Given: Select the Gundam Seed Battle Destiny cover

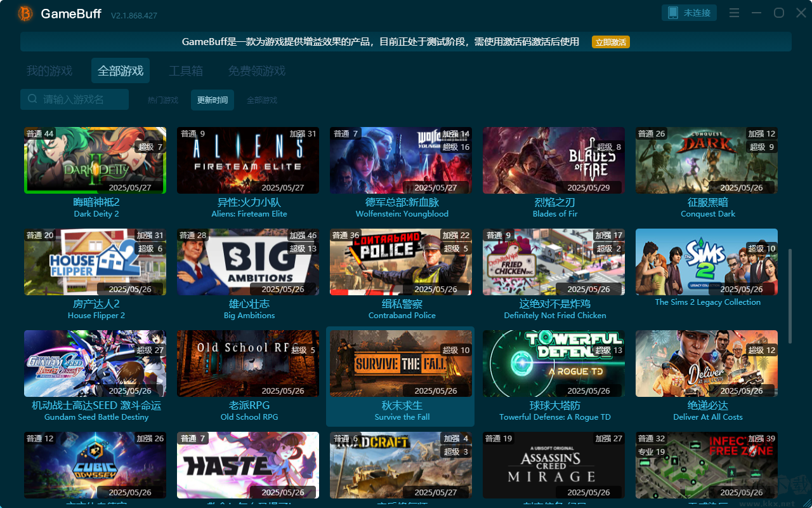Looking at the screenshot, I should coord(95,363).
